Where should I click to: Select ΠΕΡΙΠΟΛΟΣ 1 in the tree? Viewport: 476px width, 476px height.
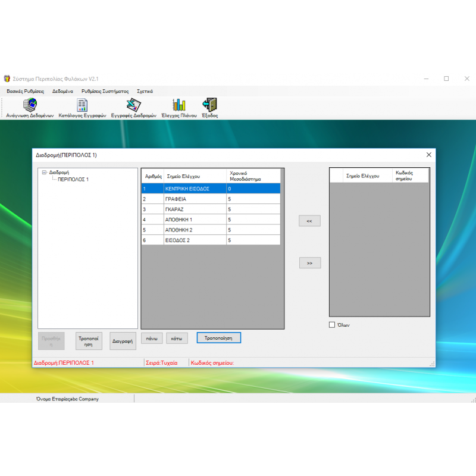point(73,180)
